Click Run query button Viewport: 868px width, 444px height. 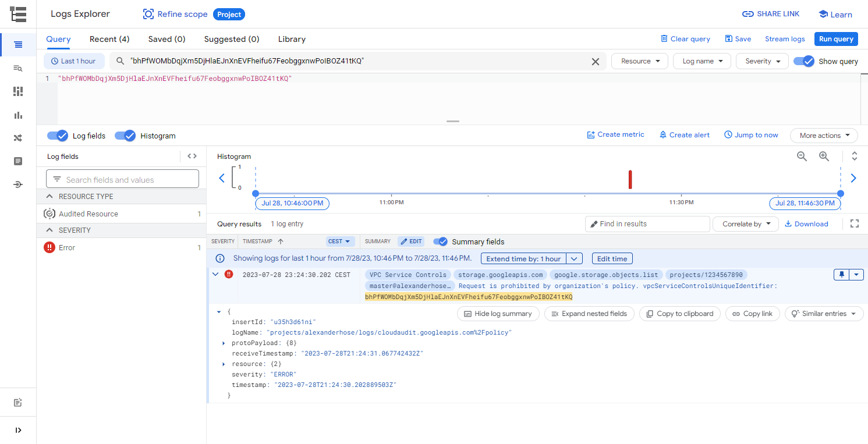(836, 39)
